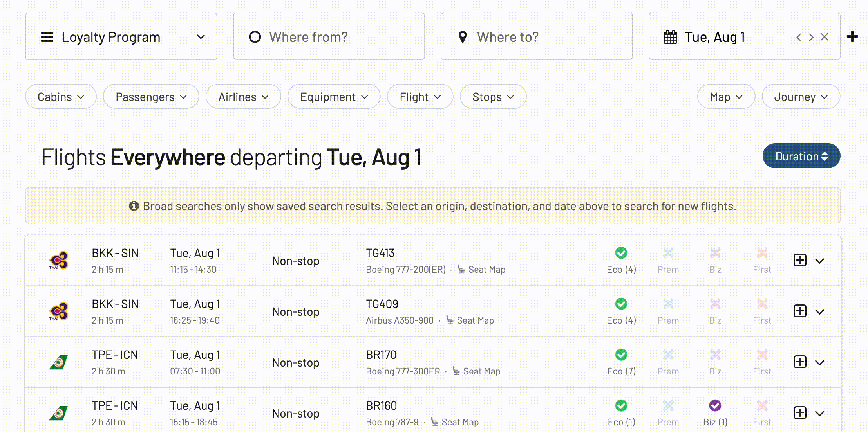The width and height of the screenshot is (868, 432).
Task: Go to next day with right arrow
Action: coord(811,37)
